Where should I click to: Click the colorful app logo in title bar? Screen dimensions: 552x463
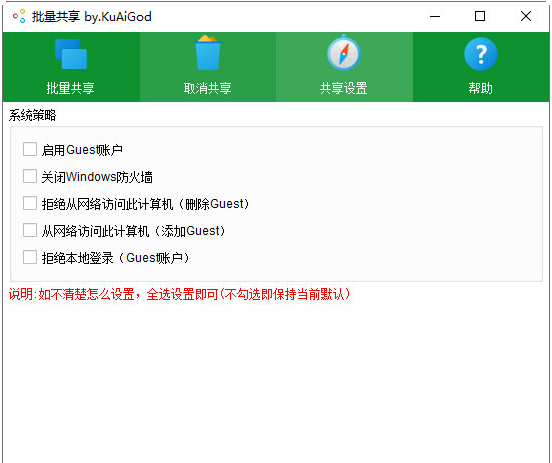(19, 16)
